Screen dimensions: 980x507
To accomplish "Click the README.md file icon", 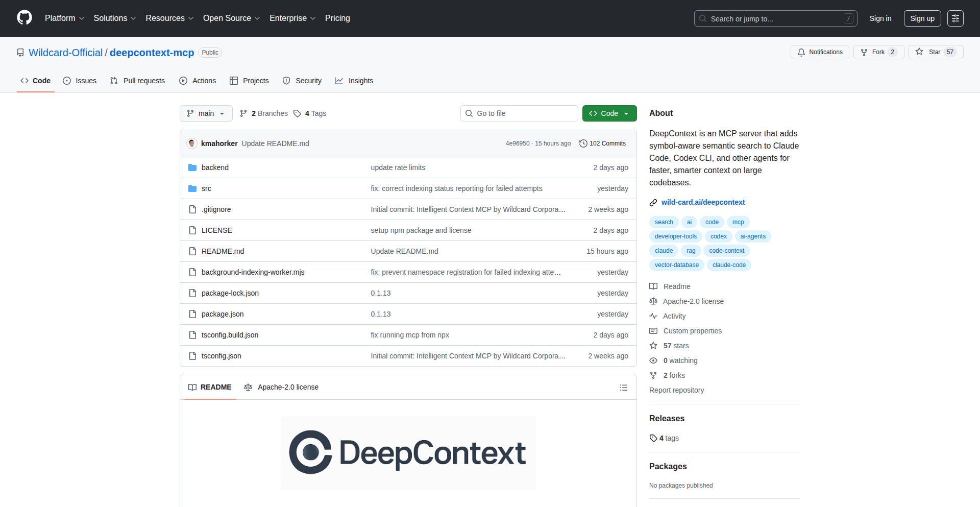I will click(192, 251).
